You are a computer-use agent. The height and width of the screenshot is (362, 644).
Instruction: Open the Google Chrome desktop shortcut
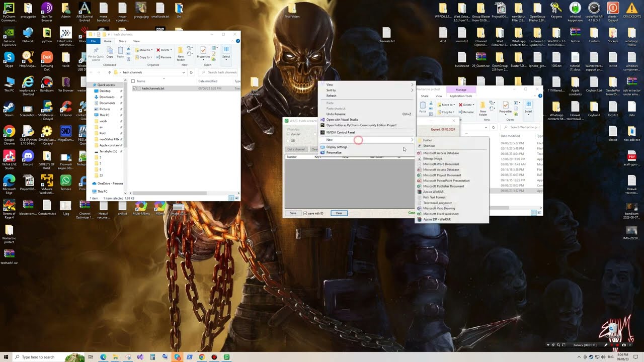(x=9, y=134)
